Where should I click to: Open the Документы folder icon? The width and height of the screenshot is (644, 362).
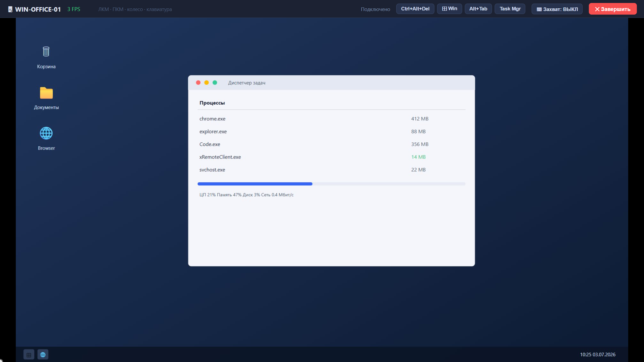pyautogui.click(x=46, y=98)
